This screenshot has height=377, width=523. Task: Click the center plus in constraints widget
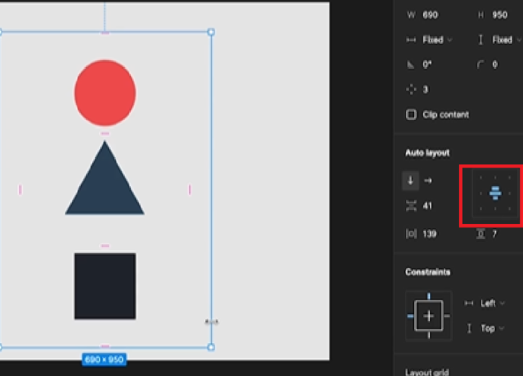pos(429,316)
